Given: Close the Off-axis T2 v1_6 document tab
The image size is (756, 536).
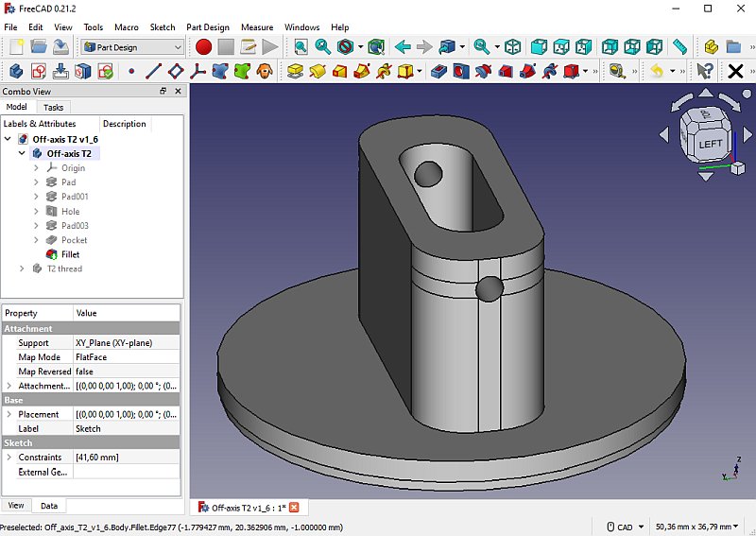Looking at the screenshot, I should click(x=294, y=507).
